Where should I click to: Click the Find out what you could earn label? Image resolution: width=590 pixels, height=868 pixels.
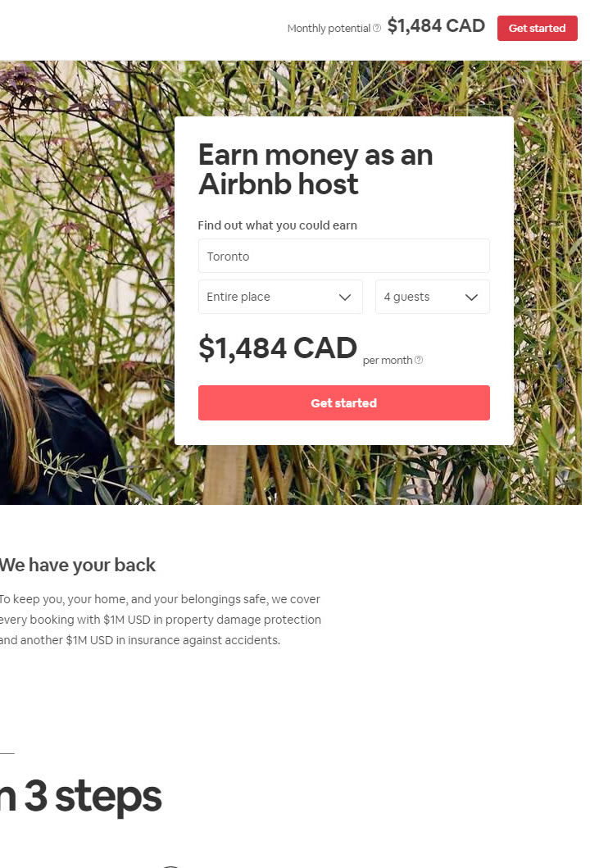(277, 225)
